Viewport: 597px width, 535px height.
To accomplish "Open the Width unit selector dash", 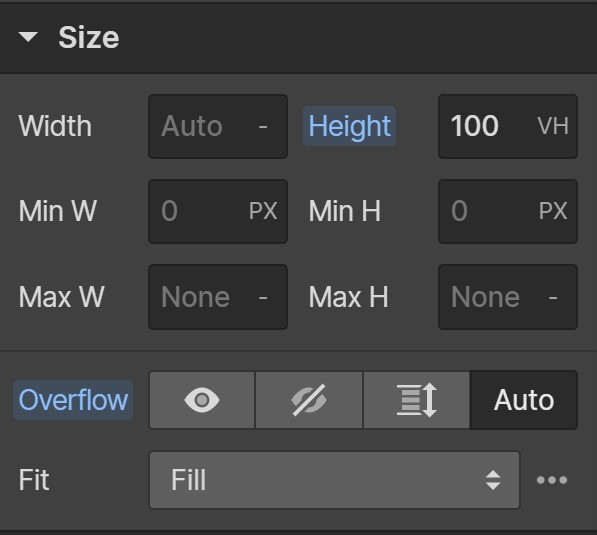I will (x=263, y=126).
